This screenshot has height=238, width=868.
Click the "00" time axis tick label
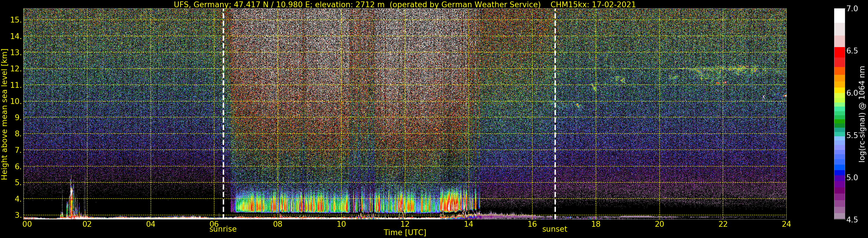click(x=27, y=224)
